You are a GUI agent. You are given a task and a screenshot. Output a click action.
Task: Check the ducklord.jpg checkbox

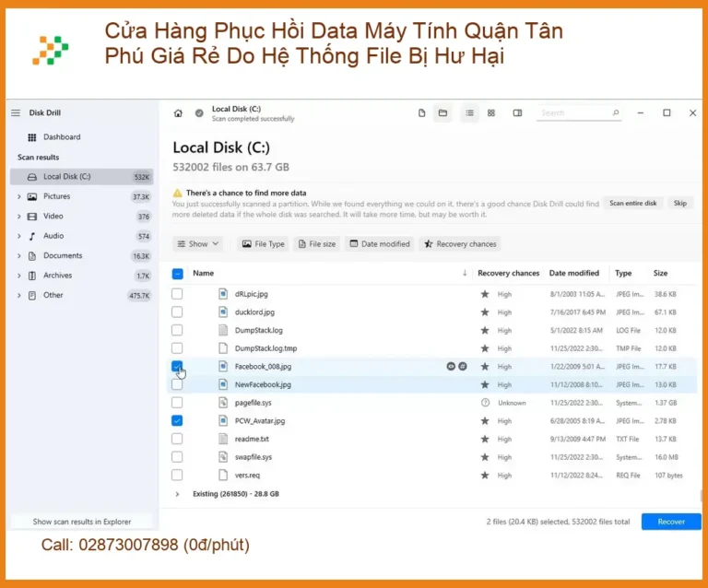point(177,312)
